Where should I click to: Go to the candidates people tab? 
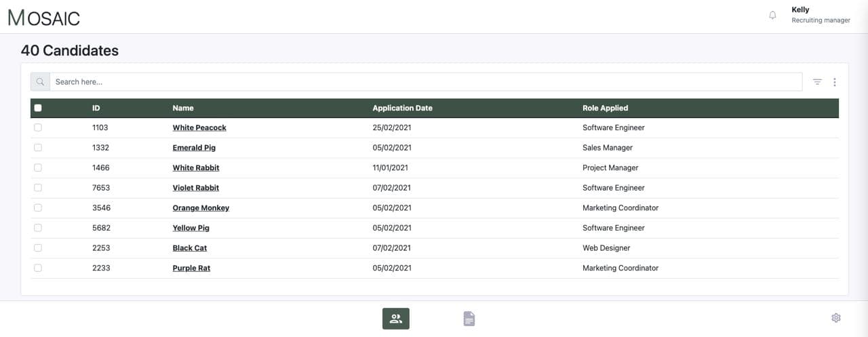tap(396, 319)
